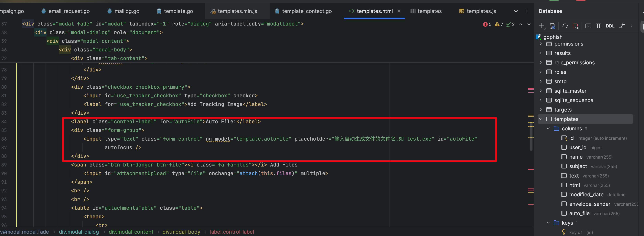Image resolution: width=644 pixels, height=236 pixels.
Task: Click the Jump to Source arrows icon
Action: (622, 26)
